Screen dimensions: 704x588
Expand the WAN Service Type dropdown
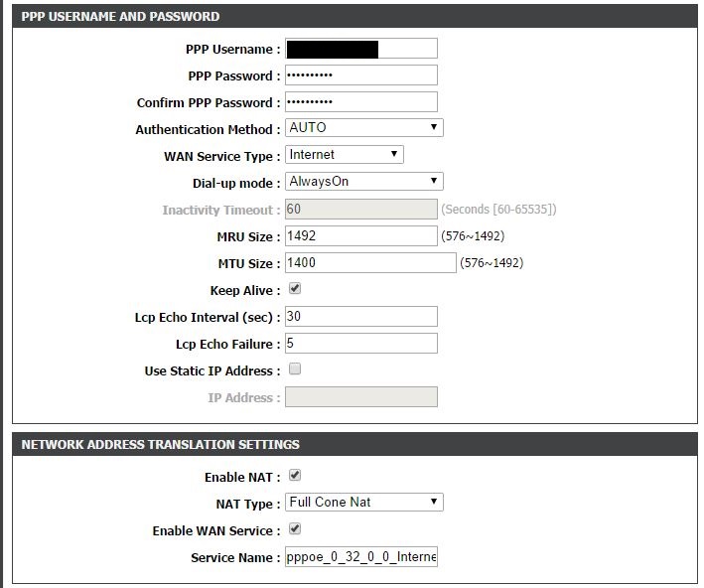344,155
